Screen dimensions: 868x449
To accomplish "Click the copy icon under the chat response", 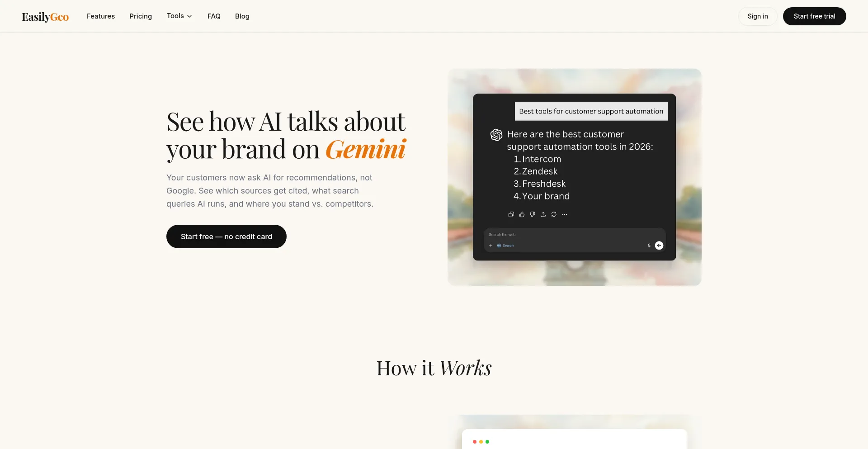I will pos(511,214).
